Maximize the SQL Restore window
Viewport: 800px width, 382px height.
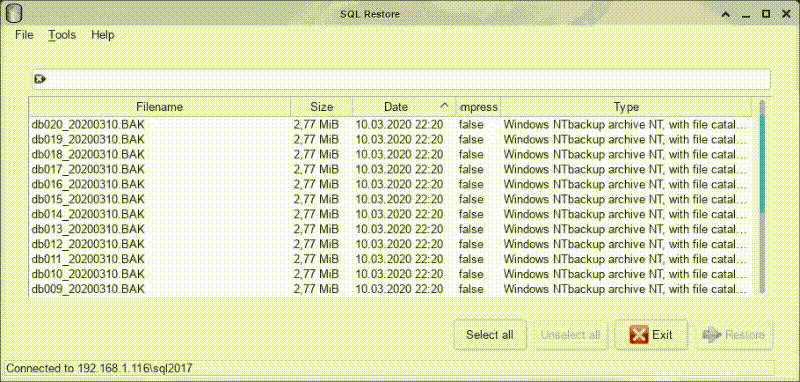click(x=766, y=14)
